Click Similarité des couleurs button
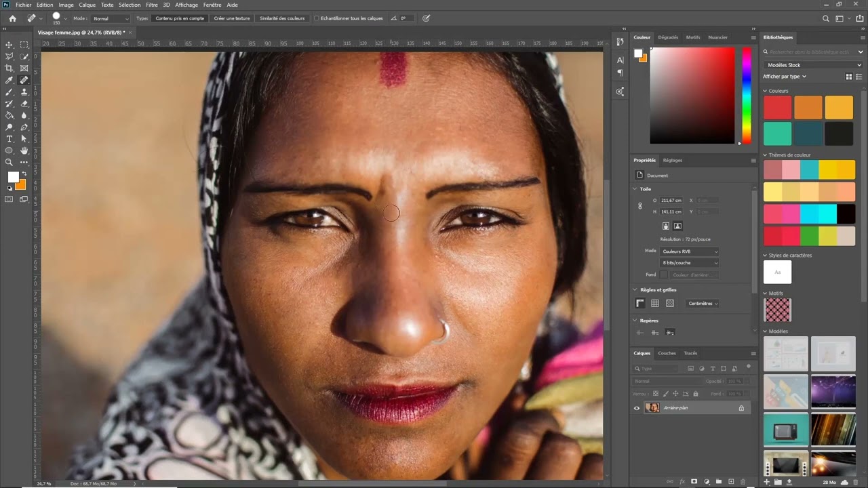Image resolution: width=868 pixels, height=488 pixels. click(282, 18)
